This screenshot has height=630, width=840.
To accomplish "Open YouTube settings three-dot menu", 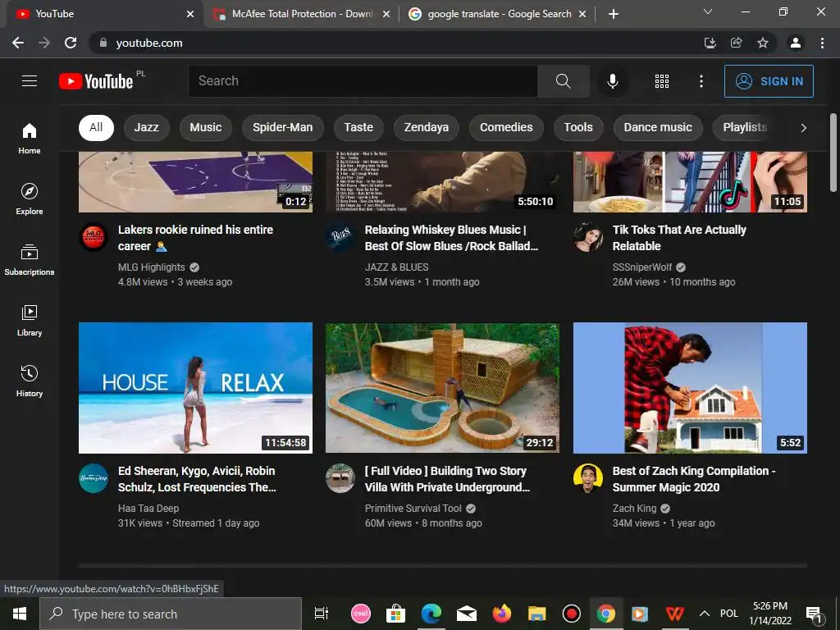I will (x=701, y=81).
